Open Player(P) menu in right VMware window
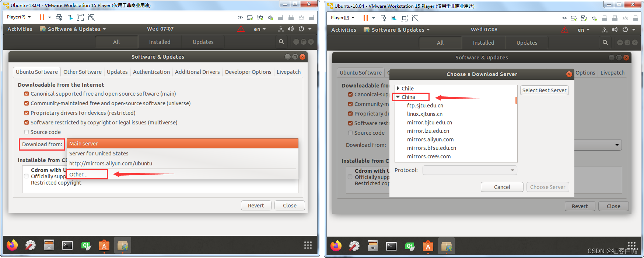 [342, 18]
